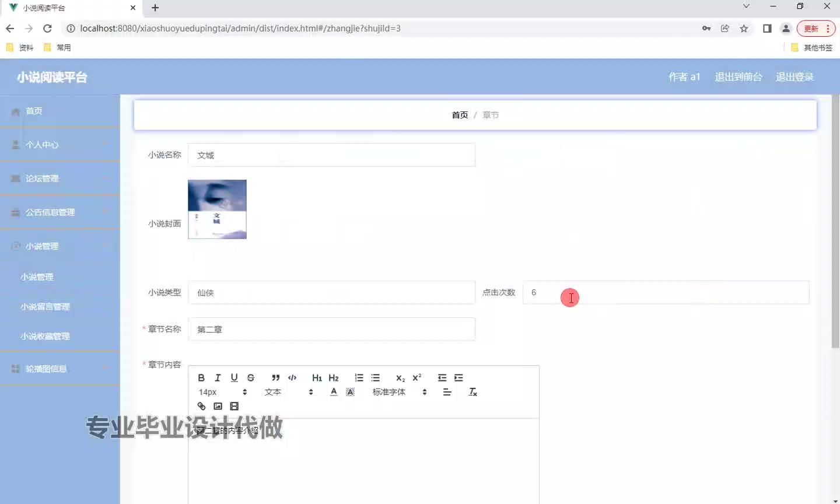Image resolution: width=840 pixels, height=504 pixels.
Task: Decrease text indent
Action: click(x=442, y=378)
